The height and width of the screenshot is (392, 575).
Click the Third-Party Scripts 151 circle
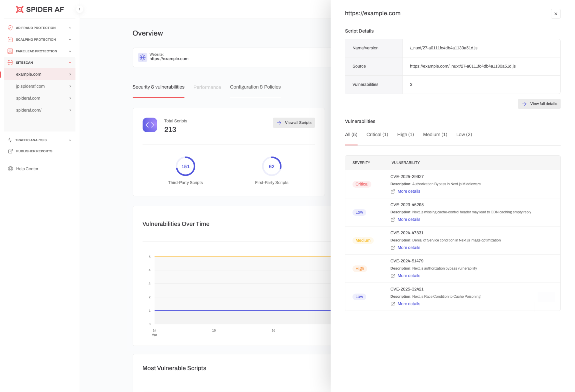(186, 166)
